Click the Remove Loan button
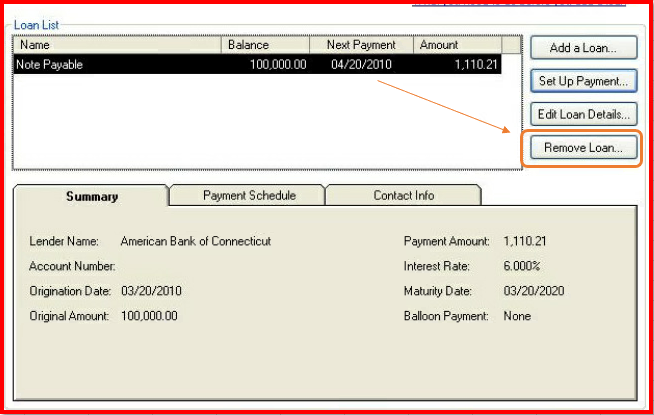This screenshot has width=654, height=415. (584, 148)
